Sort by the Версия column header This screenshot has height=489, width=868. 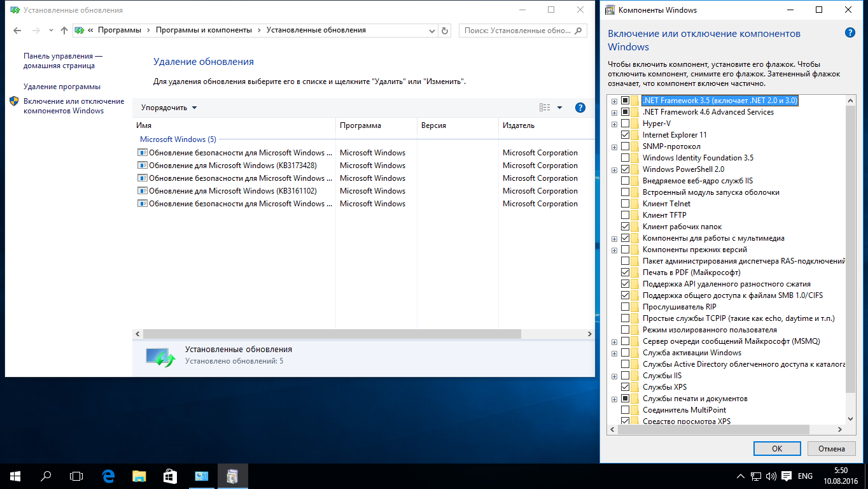point(458,125)
